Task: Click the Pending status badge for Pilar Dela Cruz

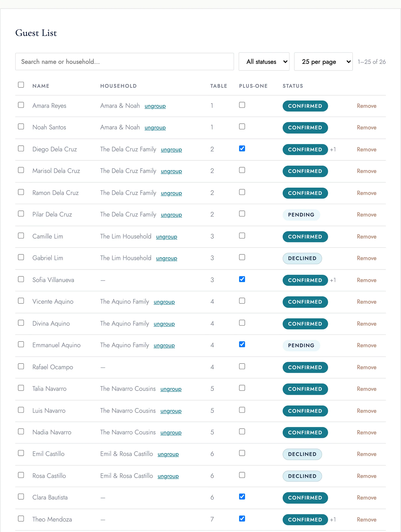Action: click(301, 215)
